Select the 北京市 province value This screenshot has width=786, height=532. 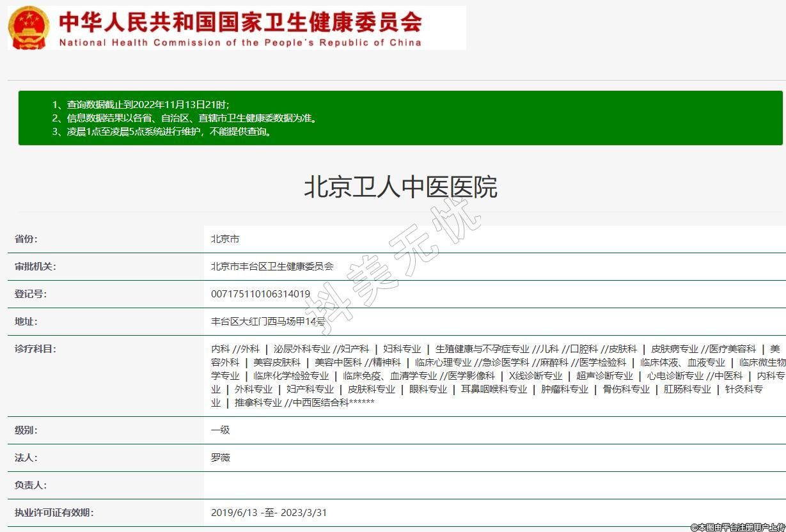click(x=225, y=239)
